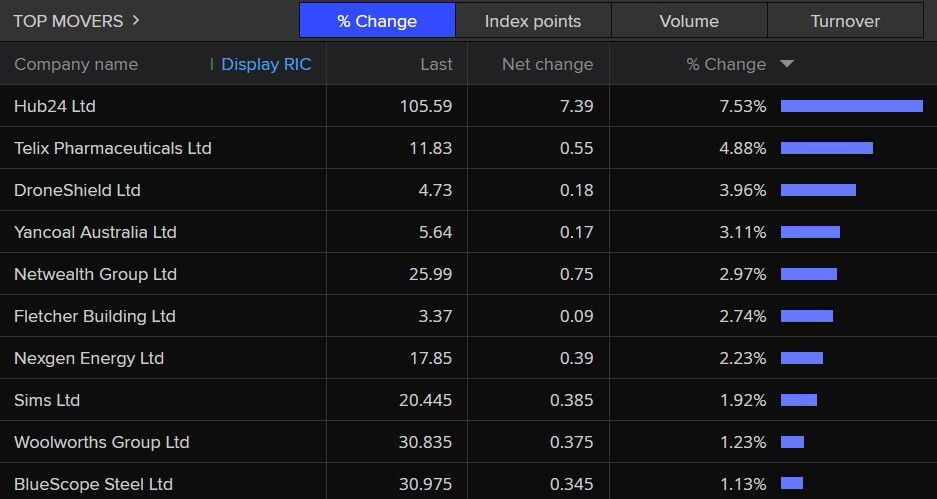Toggle Display RIC link
Image resolution: width=937 pixels, height=499 pixels.
point(266,64)
